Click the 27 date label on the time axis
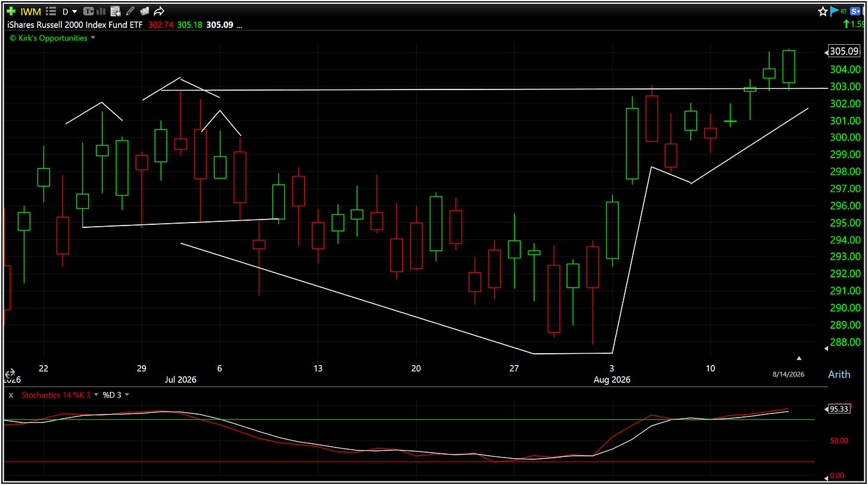Viewport: 868px width, 485px height. [x=514, y=369]
